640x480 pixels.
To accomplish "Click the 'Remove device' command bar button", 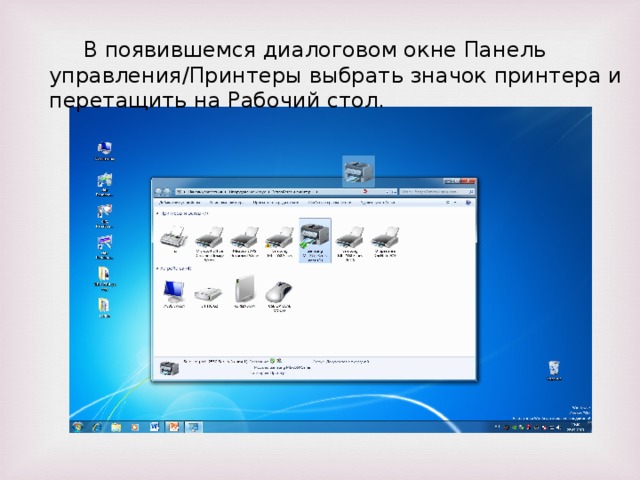I will tap(378, 202).
